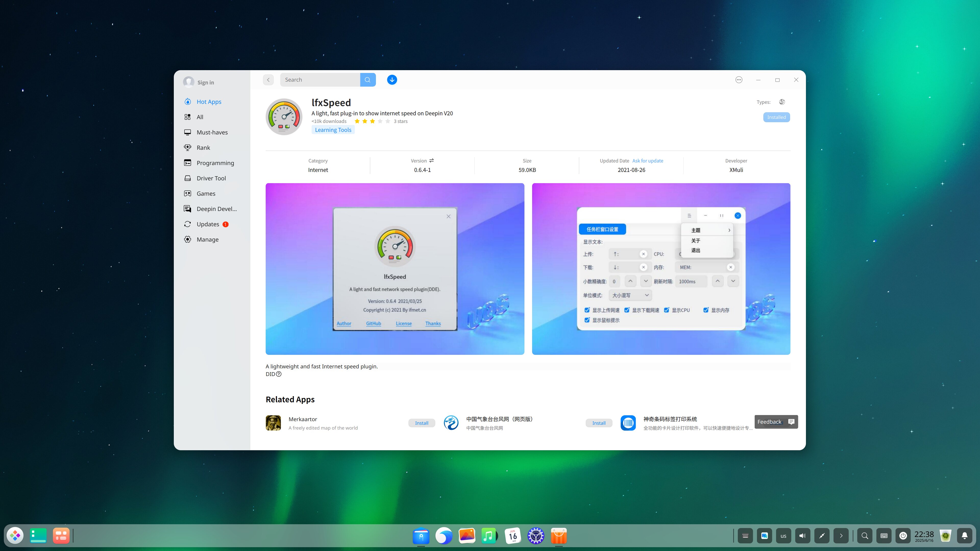Image resolution: width=980 pixels, height=551 pixels.
Task: Install the Merkaartor app
Action: [x=422, y=423]
